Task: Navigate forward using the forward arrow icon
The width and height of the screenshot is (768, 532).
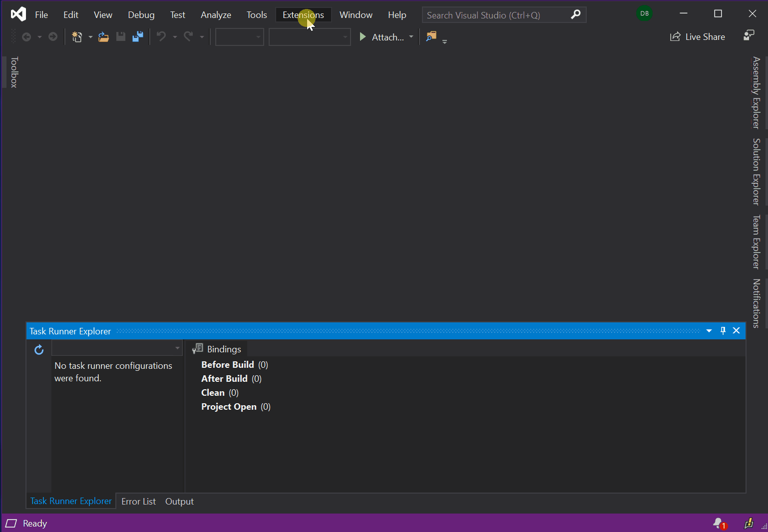Action: click(x=53, y=37)
